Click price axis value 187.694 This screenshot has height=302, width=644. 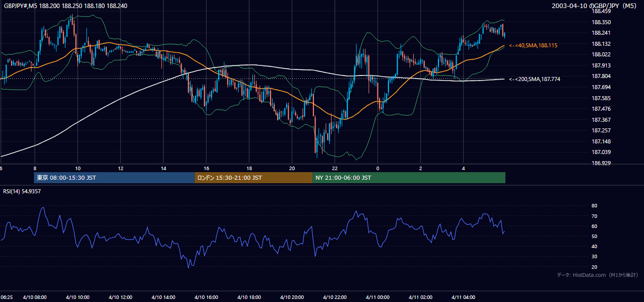[601, 87]
